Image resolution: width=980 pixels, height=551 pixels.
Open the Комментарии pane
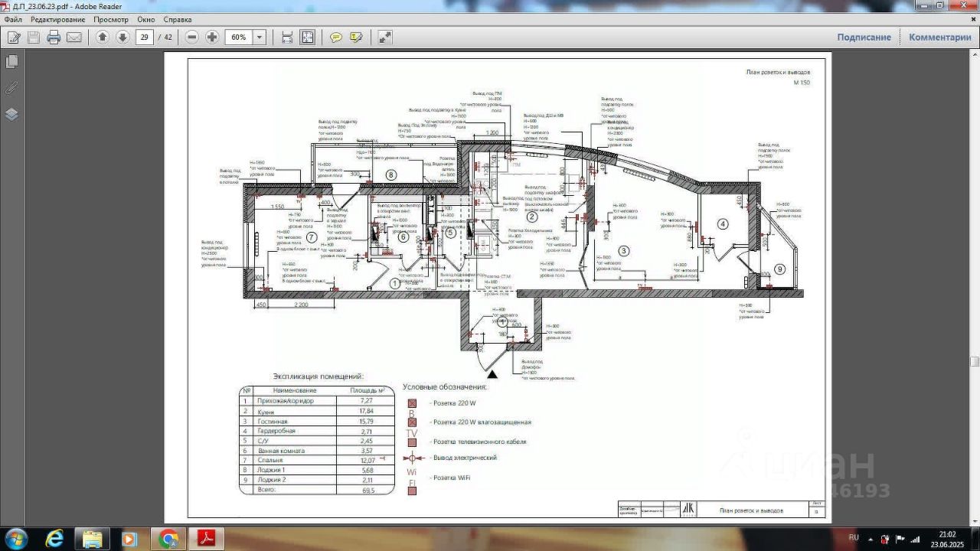939,37
